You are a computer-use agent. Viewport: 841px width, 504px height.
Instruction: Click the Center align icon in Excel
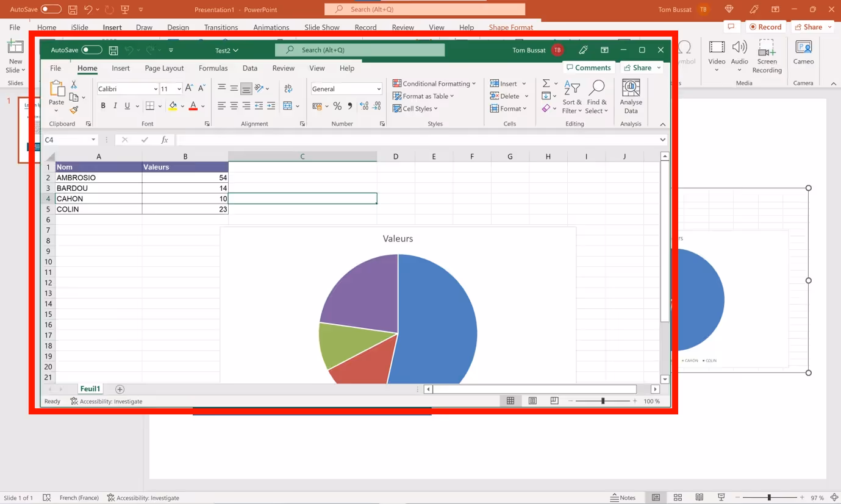(x=234, y=106)
